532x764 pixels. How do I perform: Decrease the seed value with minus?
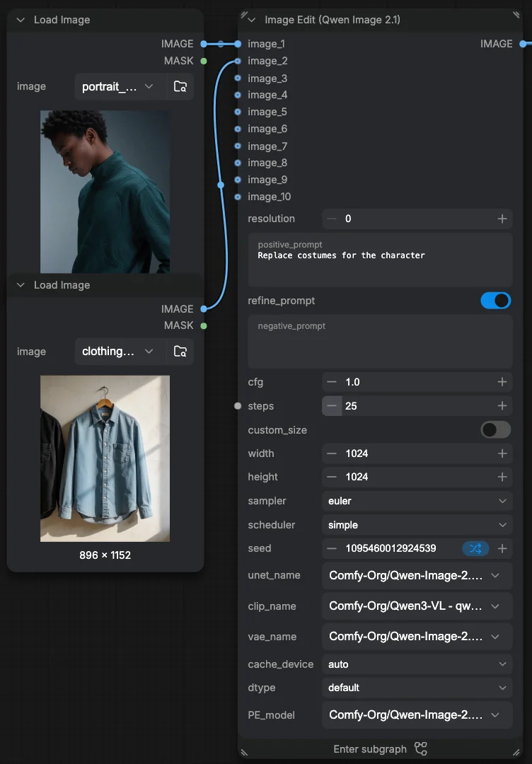tap(332, 549)
